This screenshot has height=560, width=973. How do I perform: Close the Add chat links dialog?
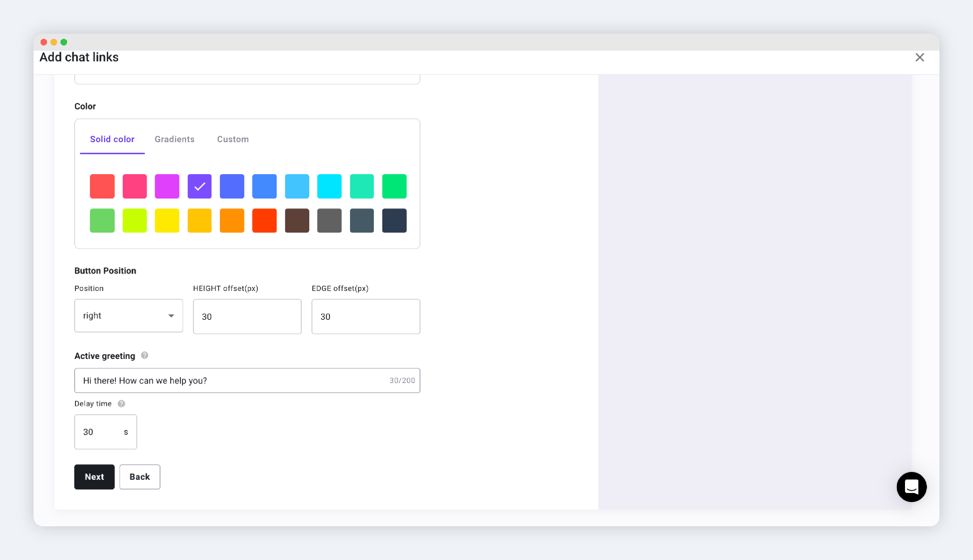[919, 57]
